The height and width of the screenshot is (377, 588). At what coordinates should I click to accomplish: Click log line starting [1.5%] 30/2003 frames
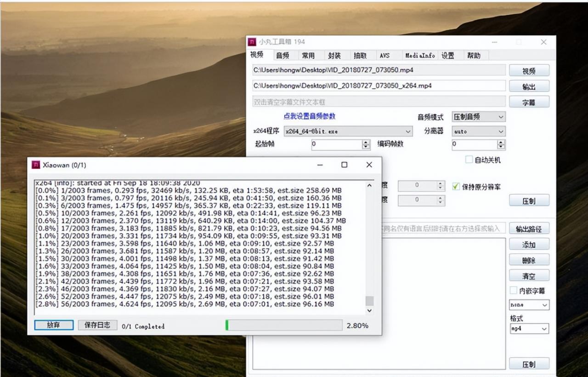pos(185,258)
